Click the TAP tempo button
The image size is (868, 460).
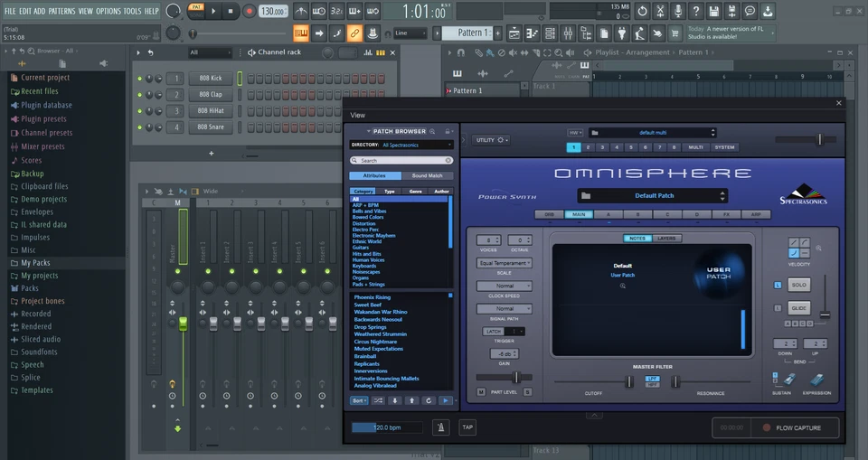[467, 427]
